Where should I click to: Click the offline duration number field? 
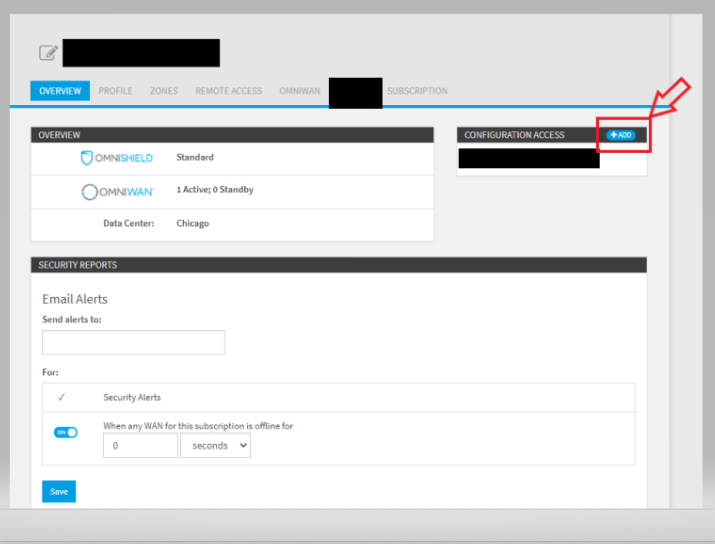tap(140, 446)
